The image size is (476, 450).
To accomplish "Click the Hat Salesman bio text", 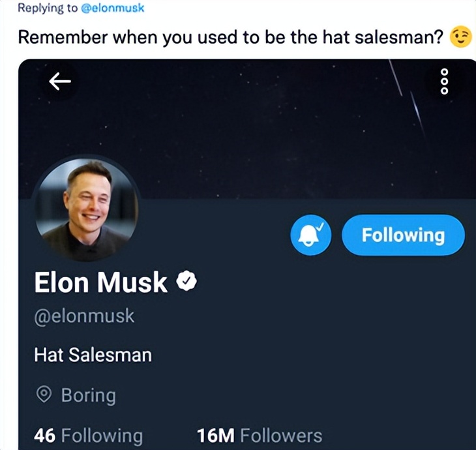I will coord(93,355).
